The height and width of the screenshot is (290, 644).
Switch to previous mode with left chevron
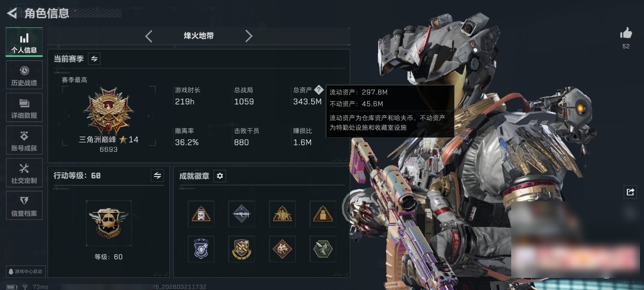149,36
